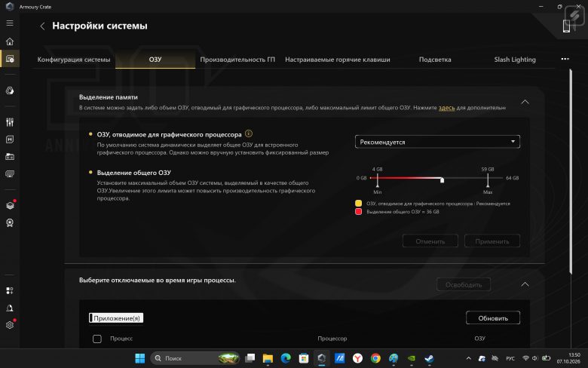588x368 pixels.
Task: Launch Yandex Browser from taskbar
Action: 358,359
